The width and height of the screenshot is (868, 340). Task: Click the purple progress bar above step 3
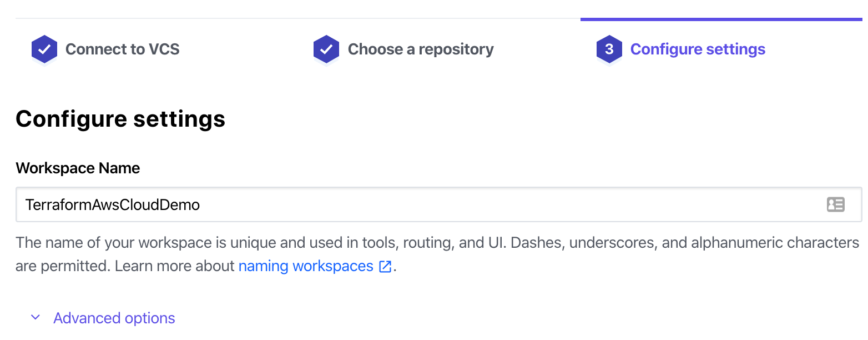pyautogui.click(x=721, y=19)
